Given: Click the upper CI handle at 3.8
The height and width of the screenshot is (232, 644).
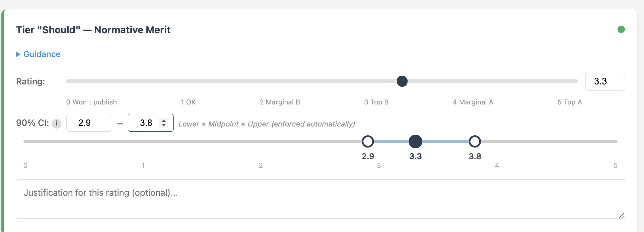Looking at the screenshot, I should (x=475, y=141).
